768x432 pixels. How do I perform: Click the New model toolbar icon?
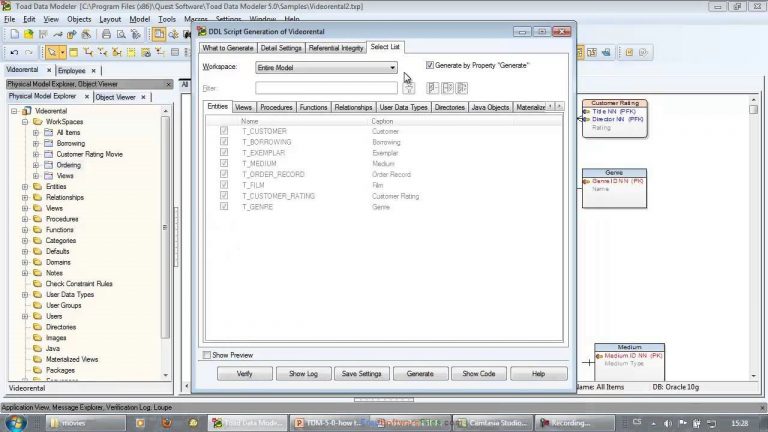point(15,34)
